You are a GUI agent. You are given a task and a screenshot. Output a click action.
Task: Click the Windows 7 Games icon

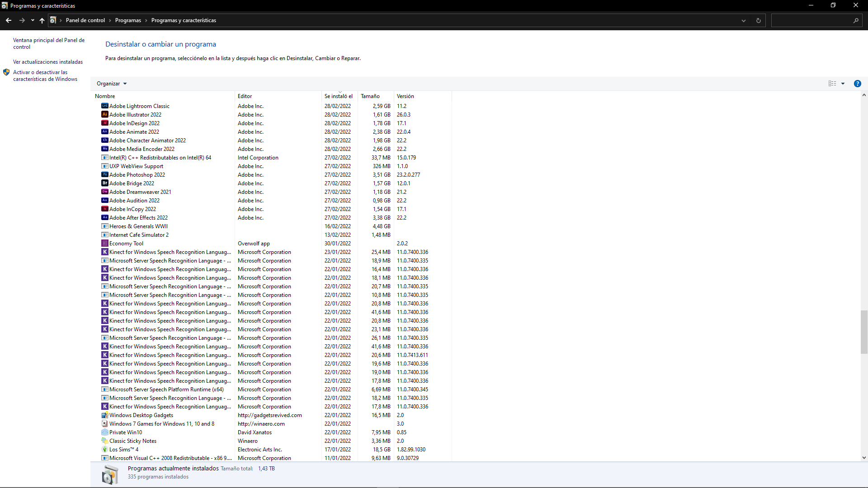(105, 423)
